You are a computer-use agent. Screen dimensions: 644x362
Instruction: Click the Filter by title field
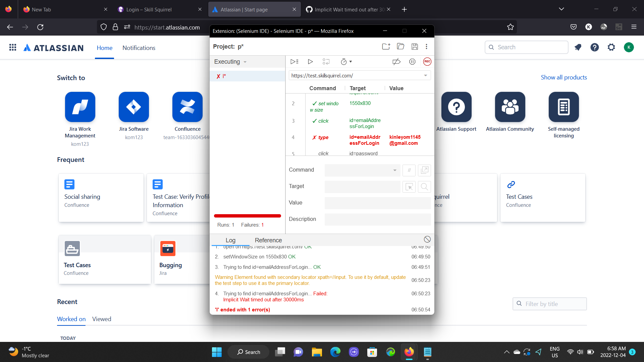point(553,304)
